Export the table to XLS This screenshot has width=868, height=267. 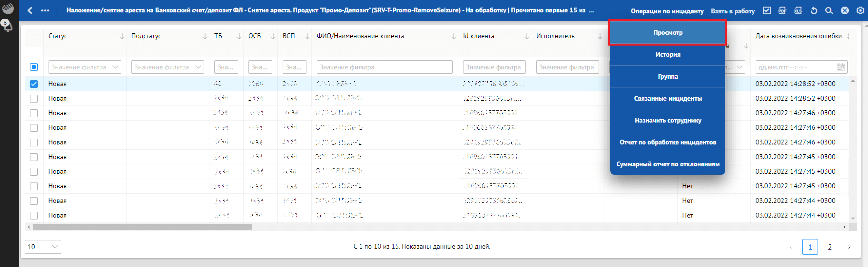click(x=798, y=11)
